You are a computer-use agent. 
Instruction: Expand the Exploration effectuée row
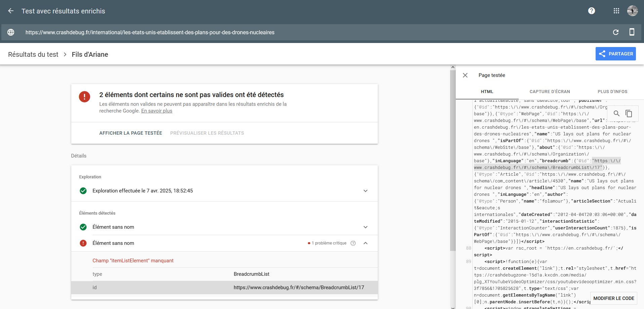[365, 191]
